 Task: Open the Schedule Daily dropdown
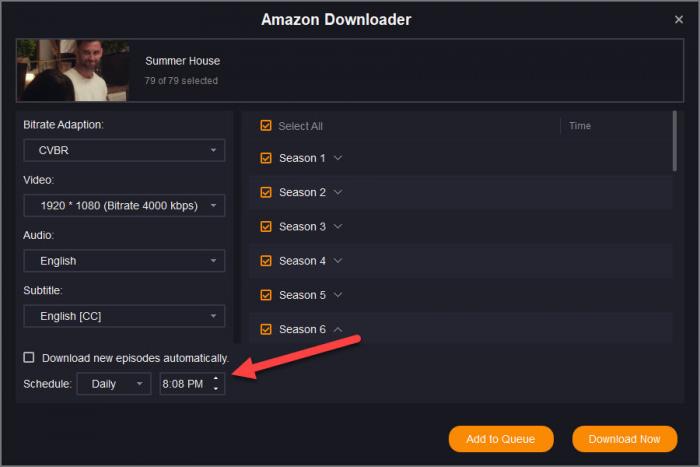point(114,384)
